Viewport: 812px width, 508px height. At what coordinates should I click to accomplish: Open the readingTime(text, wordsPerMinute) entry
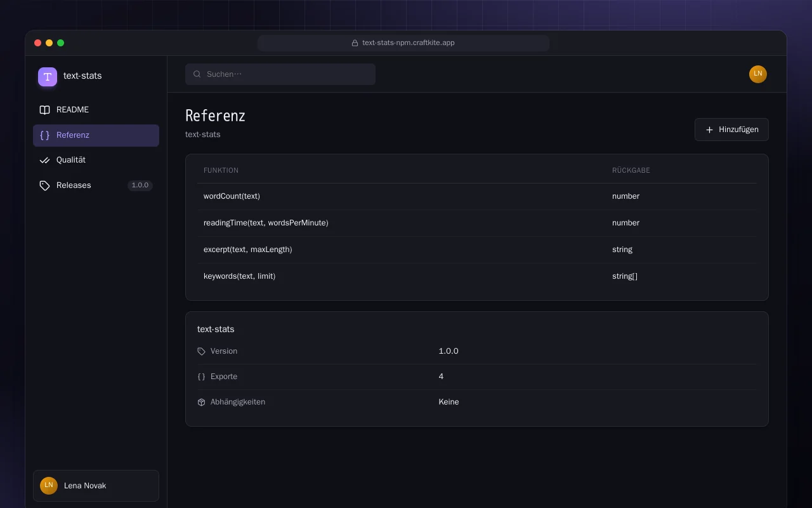coord(477,223)
